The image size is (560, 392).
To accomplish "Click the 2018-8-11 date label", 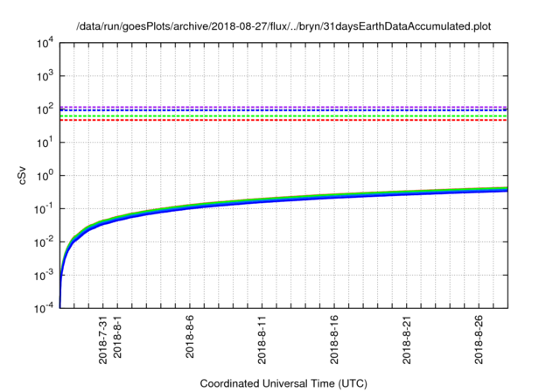I will click(x=262, y=339).
